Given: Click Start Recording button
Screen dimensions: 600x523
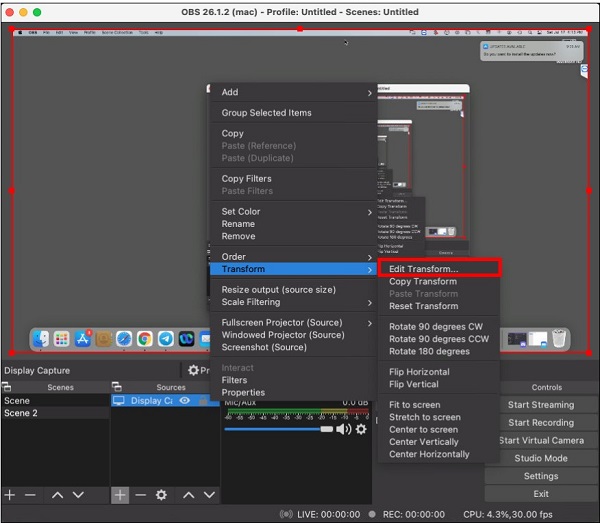Looking at the screenshot, I should click(541, 423).
